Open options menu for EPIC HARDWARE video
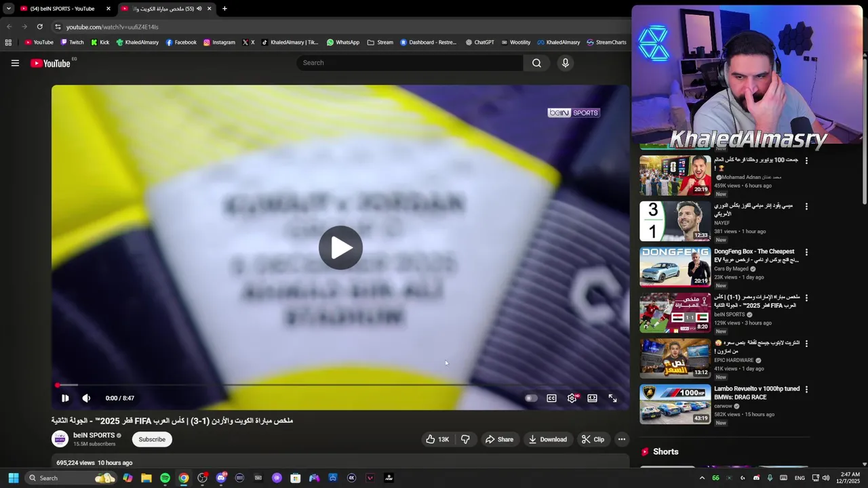This screenshot has height=488, width=868. [806, 344]
